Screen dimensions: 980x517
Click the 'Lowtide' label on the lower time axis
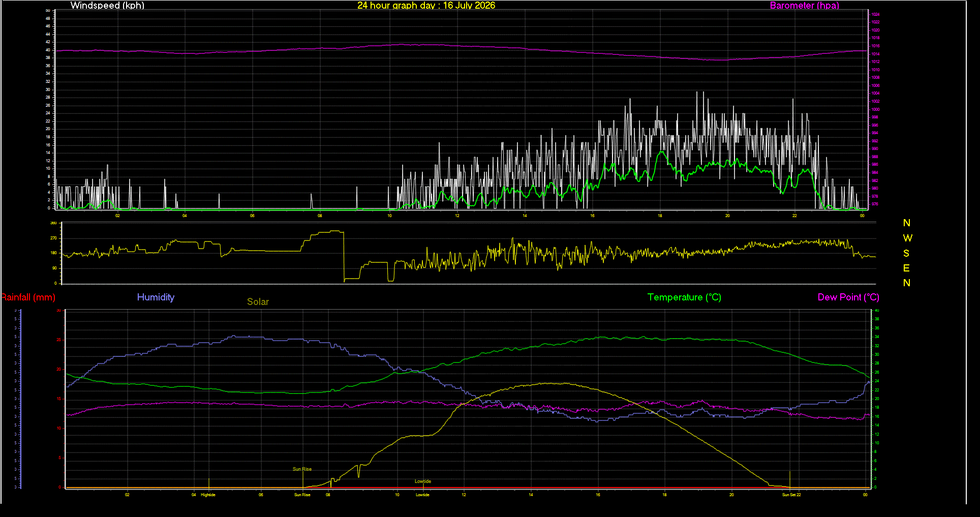tap(422, 495)
